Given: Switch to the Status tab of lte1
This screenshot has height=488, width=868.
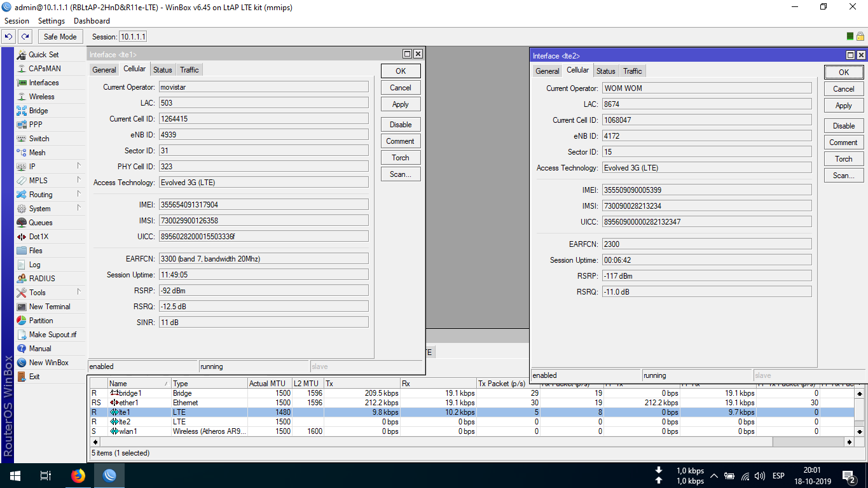Looking at the screenshot, I should [163, 69].
